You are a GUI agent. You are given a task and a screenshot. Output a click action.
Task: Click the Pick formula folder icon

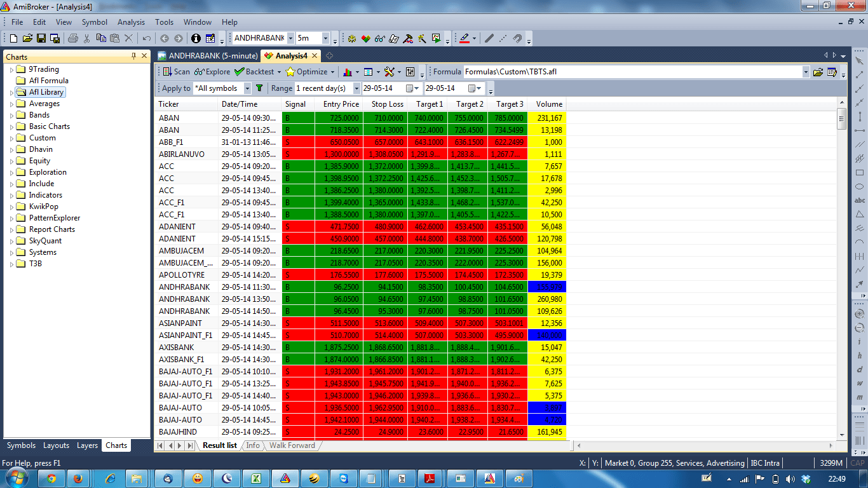click(818, 72)
